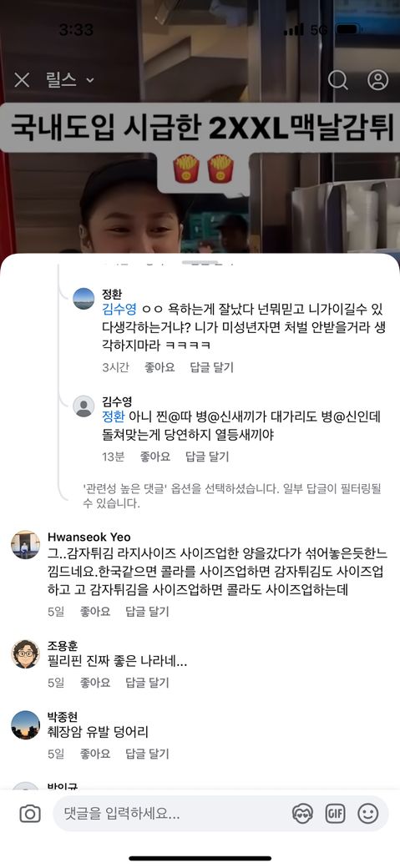Reply to 조용훈 via 답글 달기
The image size is (400, 868).
point(147,683)
